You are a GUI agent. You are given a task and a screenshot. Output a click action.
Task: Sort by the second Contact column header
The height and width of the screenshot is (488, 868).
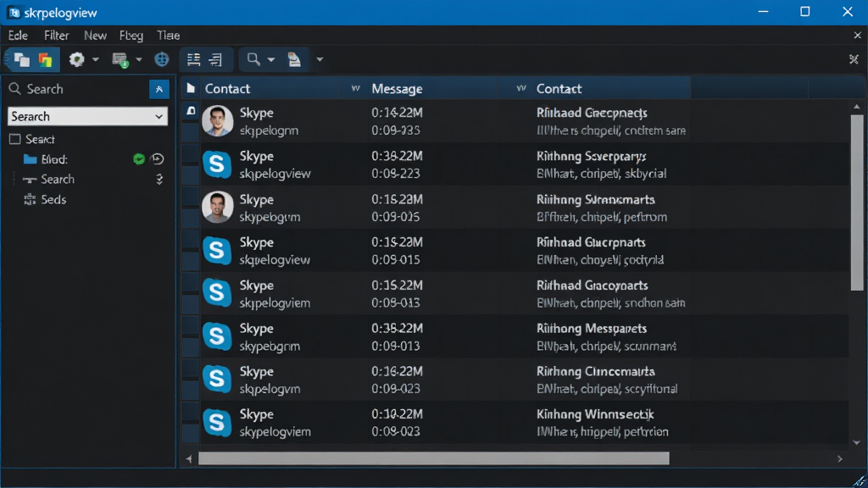(559, 88)
